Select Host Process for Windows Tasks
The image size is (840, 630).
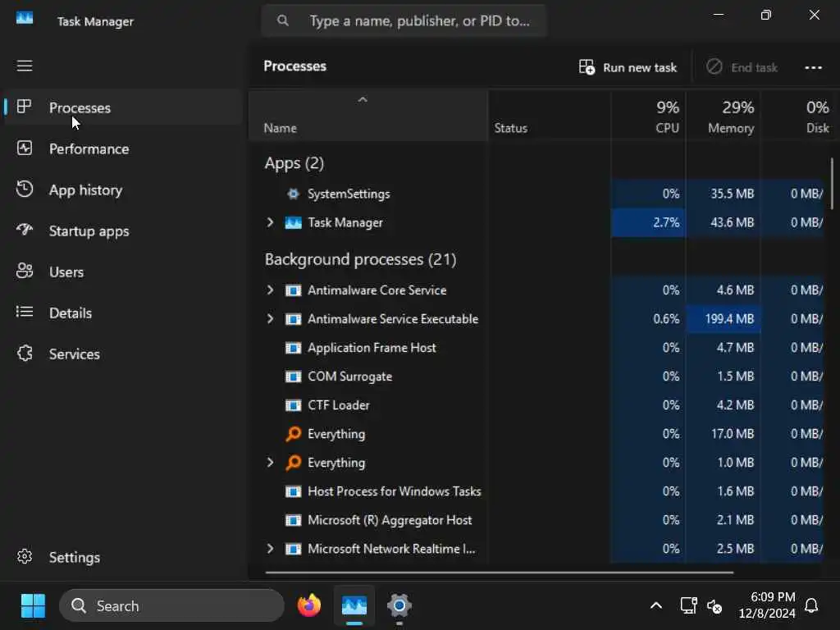point(536,491)
